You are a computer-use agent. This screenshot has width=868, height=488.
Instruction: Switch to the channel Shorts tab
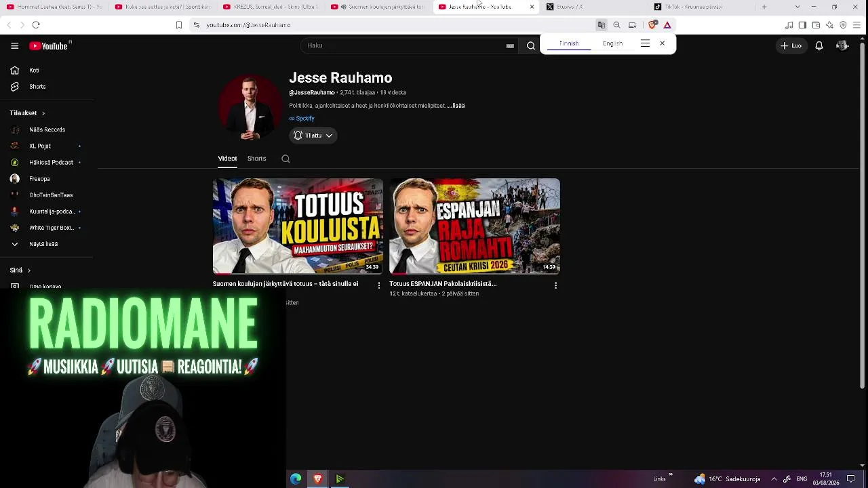pos(256,159)
